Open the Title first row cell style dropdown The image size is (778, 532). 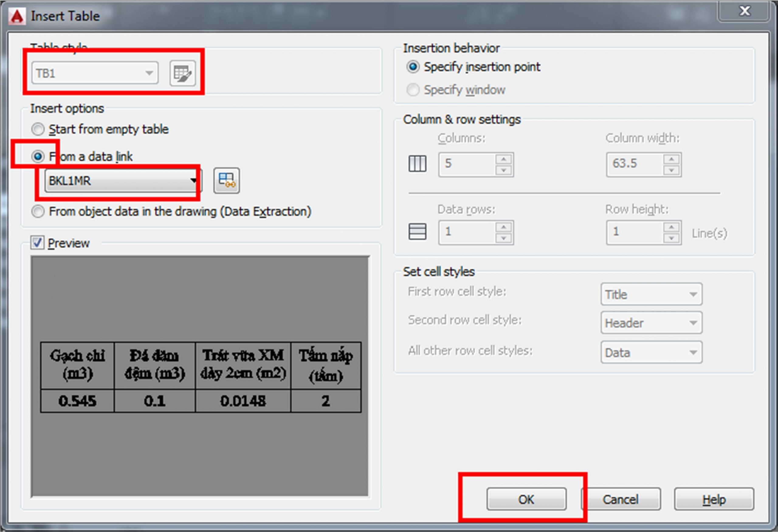tap(651, 295)
